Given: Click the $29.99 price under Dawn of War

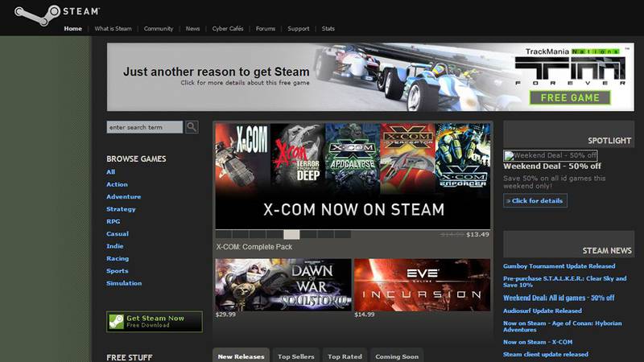Looking at the screenshot, I should [x=225, y=315].
